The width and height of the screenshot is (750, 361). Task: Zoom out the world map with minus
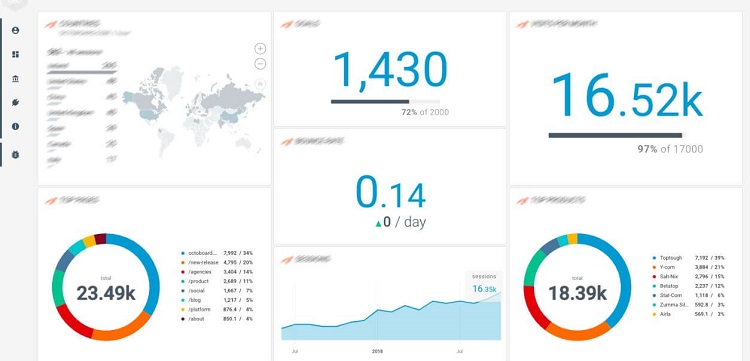[x=260, y=64]
